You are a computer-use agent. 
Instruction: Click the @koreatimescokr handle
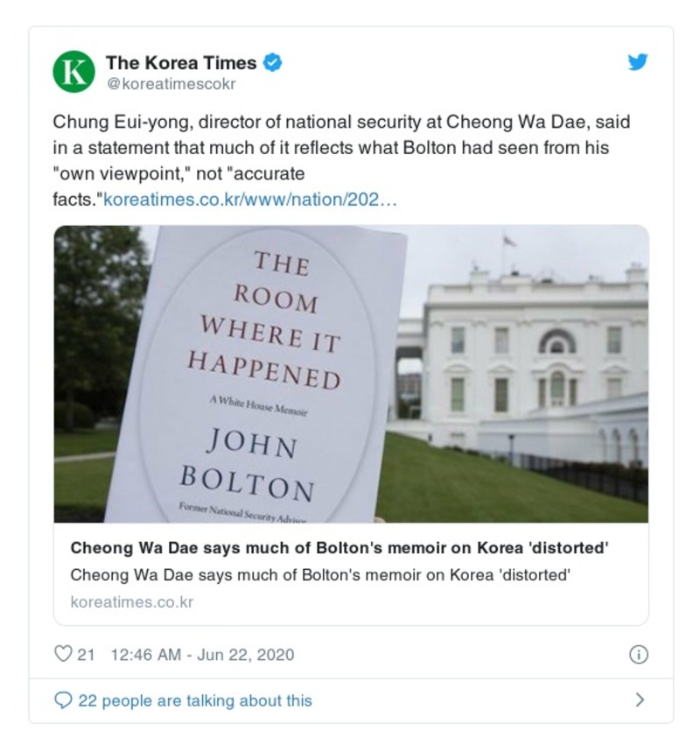[x=171, y=84]
